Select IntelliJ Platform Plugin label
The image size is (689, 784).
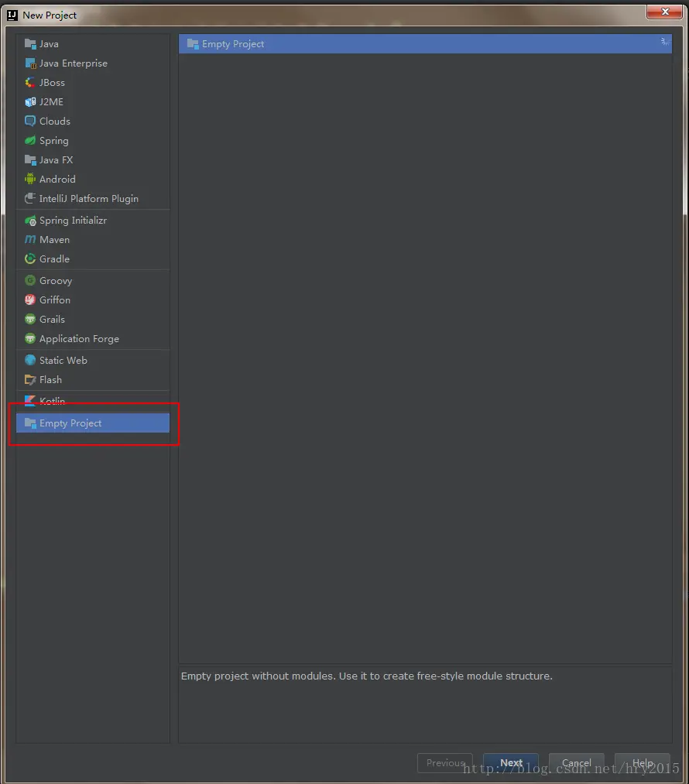coord(88,198)
